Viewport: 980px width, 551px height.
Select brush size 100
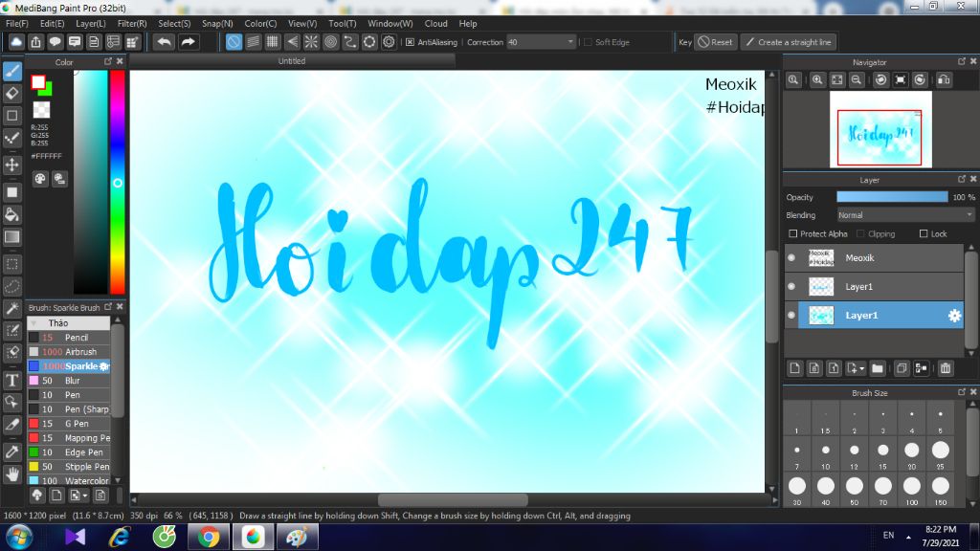pos(912,489)
